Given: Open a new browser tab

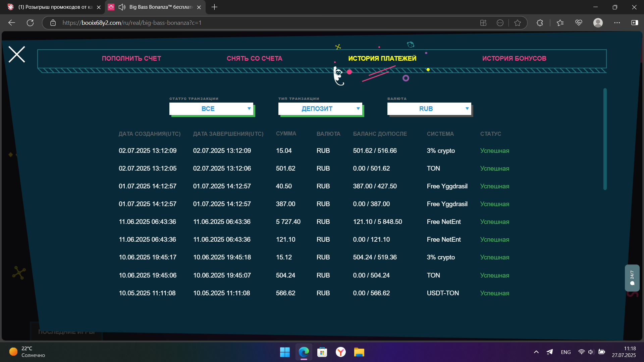Looking at the screenshot, I should pyautogui.click(x=215, y=7).
